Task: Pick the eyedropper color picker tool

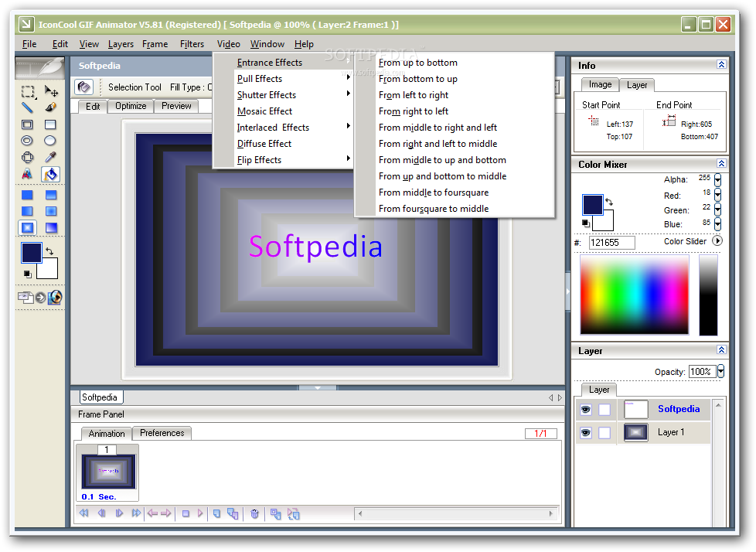Action: (x=51, y=157)
